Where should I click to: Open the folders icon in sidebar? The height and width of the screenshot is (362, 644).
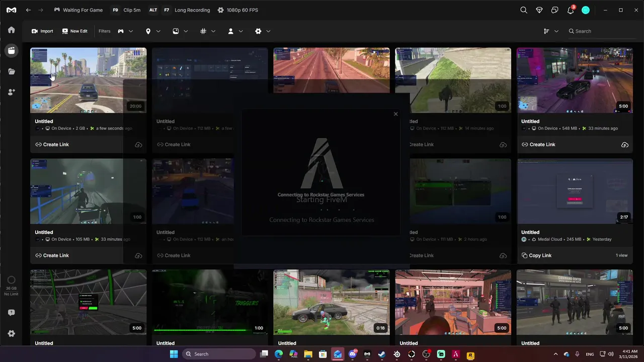coord(11,71)
